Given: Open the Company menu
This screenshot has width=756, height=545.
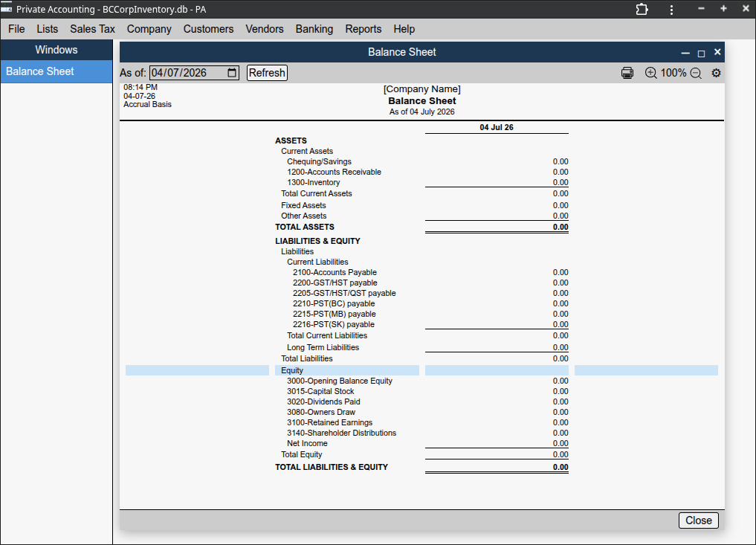Looking at the screenshot, I should point(149,29).
